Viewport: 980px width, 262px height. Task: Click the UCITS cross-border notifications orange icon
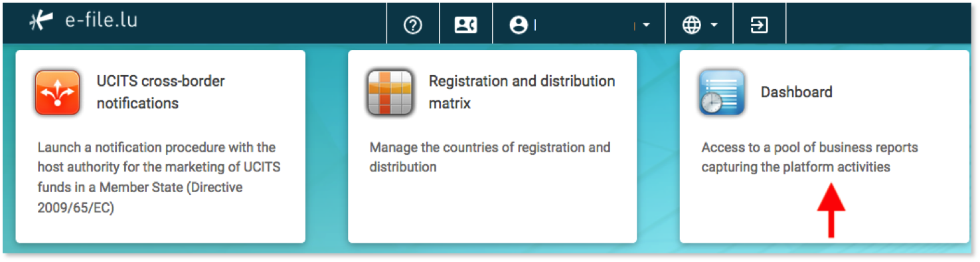coord(58,92)
